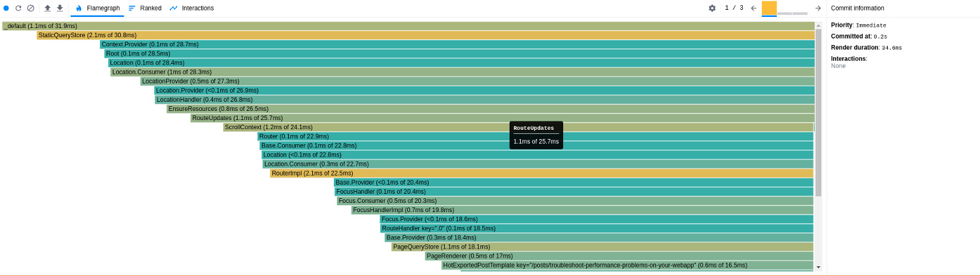Select the PageRenderer bar
This screenshot has width=980, height=276.
pyautogui.click(x=619, y=256)
